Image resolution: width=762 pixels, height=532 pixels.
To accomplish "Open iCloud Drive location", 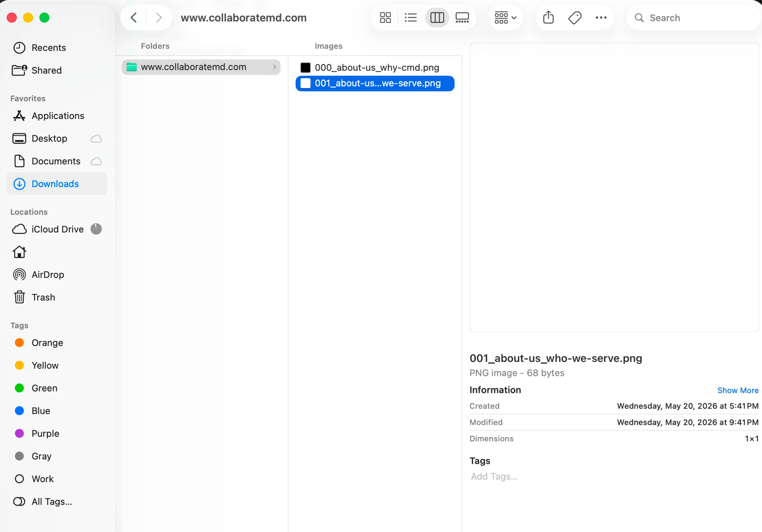I will [56, 229].
